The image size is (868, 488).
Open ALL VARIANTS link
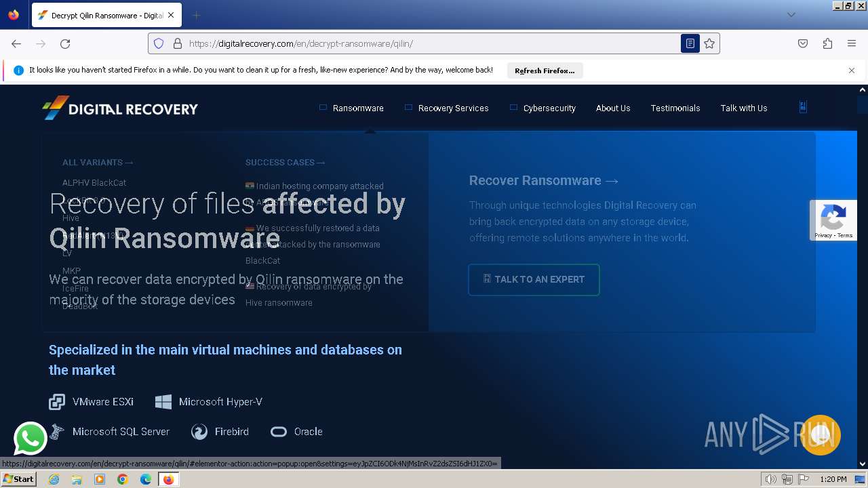click(98, 162)
